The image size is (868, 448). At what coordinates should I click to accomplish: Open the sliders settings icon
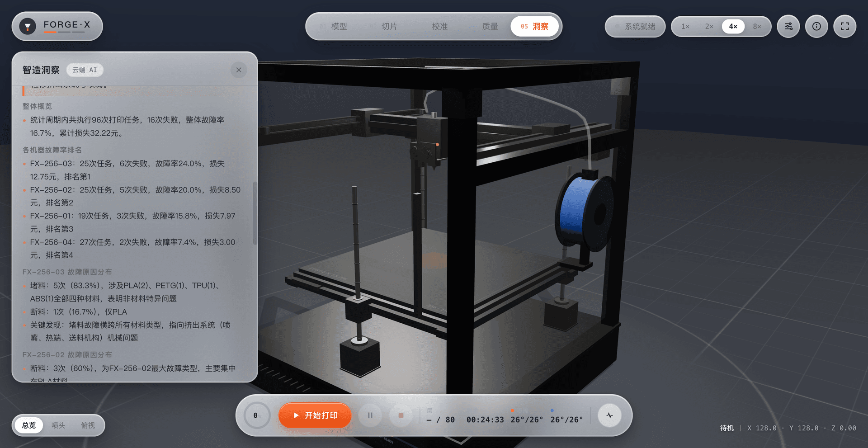[x=788, y=26]
